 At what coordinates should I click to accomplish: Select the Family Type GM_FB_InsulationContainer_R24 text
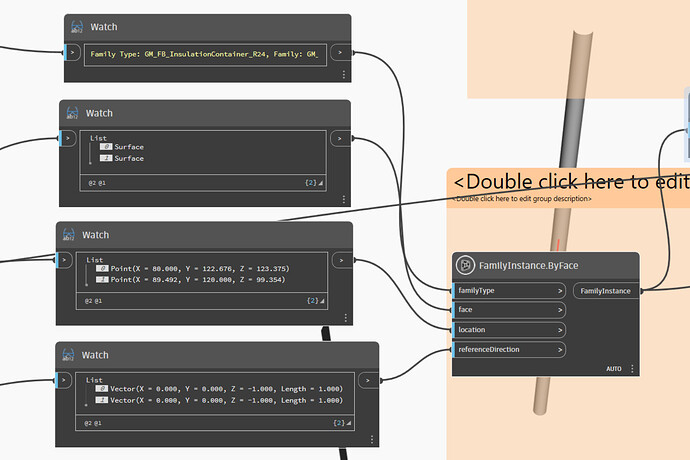click(204, 54)
